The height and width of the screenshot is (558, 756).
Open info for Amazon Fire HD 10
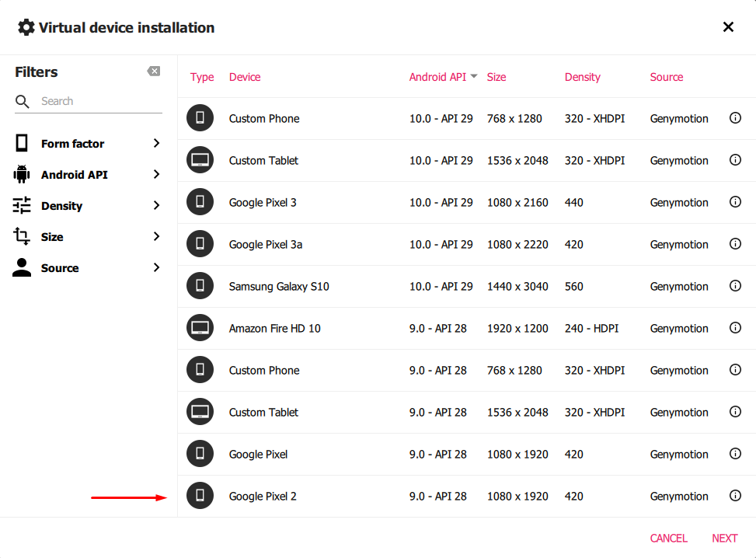click(735, 328)
